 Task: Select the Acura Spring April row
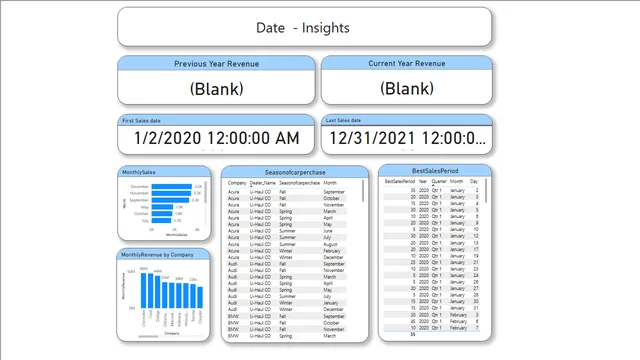click(287, 218)
